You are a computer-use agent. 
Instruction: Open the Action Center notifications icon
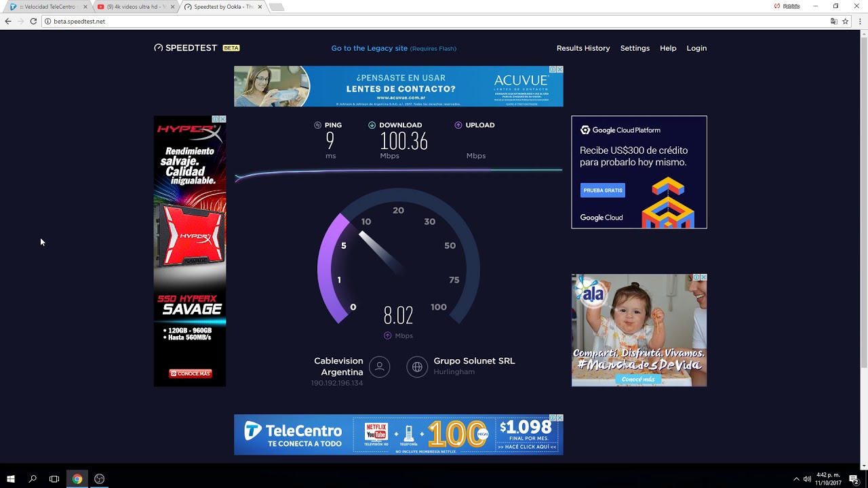(x=854, y=479)
